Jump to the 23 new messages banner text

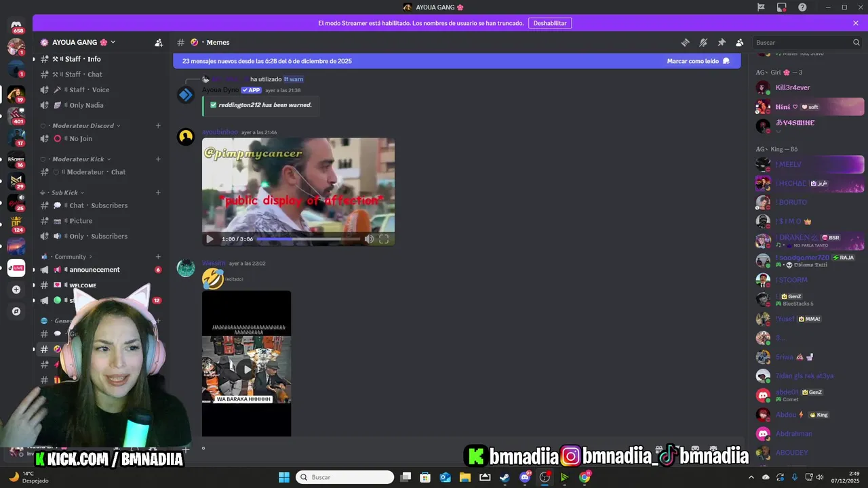coord(267,61)
